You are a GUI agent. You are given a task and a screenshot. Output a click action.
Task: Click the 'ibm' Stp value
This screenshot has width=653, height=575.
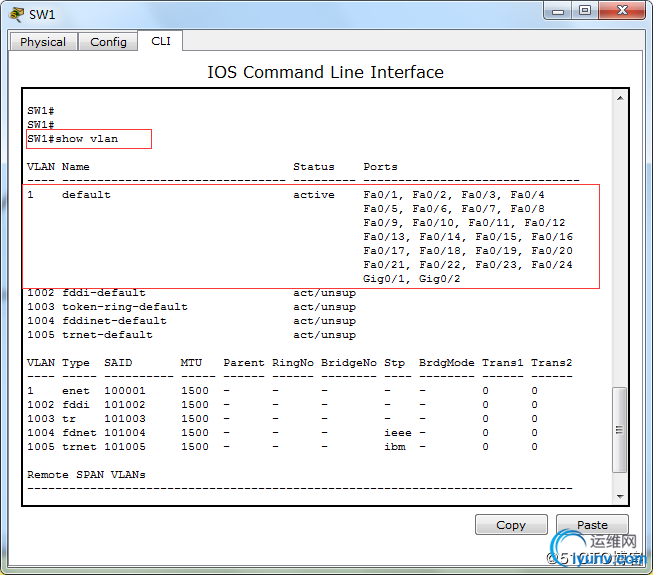click(394, 447)
